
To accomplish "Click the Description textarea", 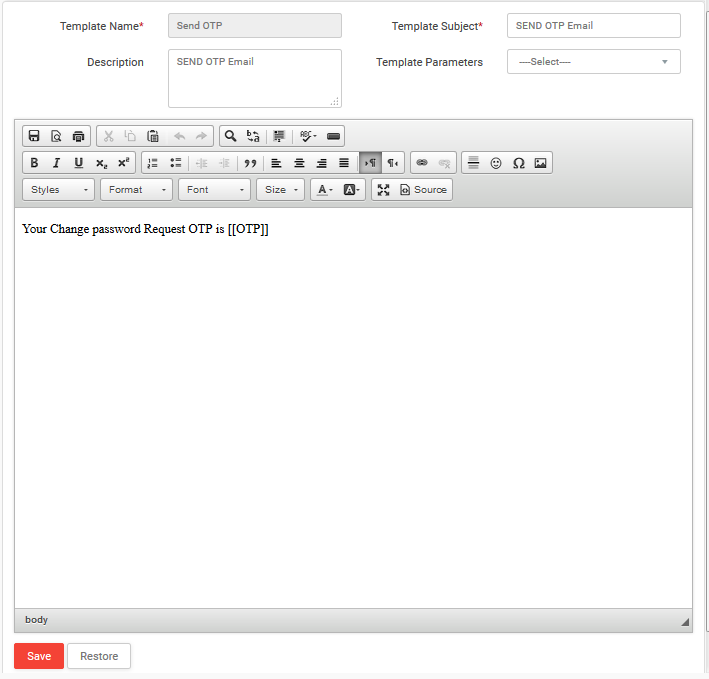I will pos(255,78).
